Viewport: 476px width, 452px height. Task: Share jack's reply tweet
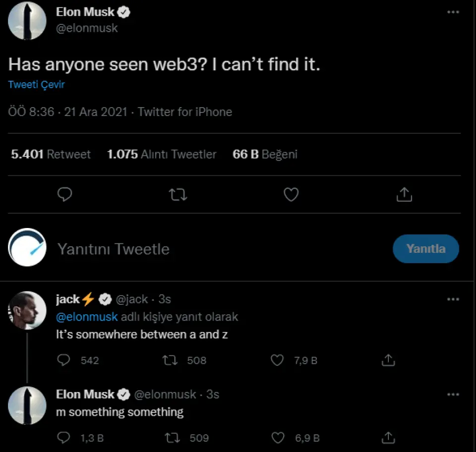click(389, 360)
